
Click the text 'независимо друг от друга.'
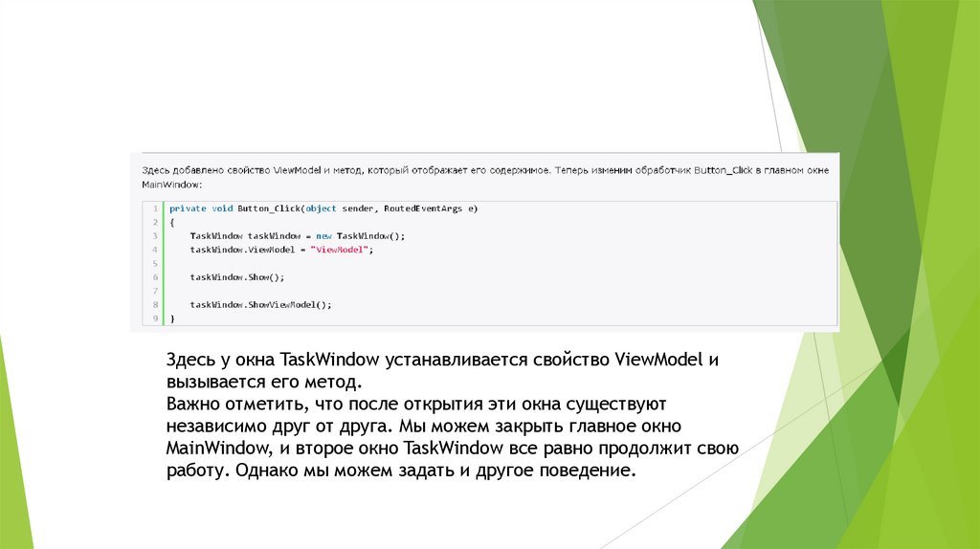280,426
